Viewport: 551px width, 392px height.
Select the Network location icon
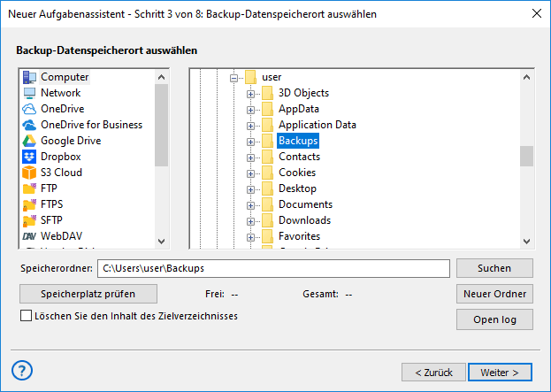coord(28,93)
